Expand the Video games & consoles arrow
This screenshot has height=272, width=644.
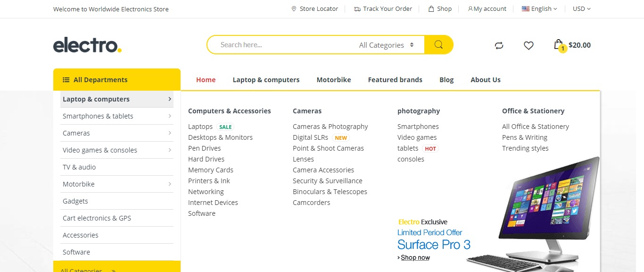[170, 150]
